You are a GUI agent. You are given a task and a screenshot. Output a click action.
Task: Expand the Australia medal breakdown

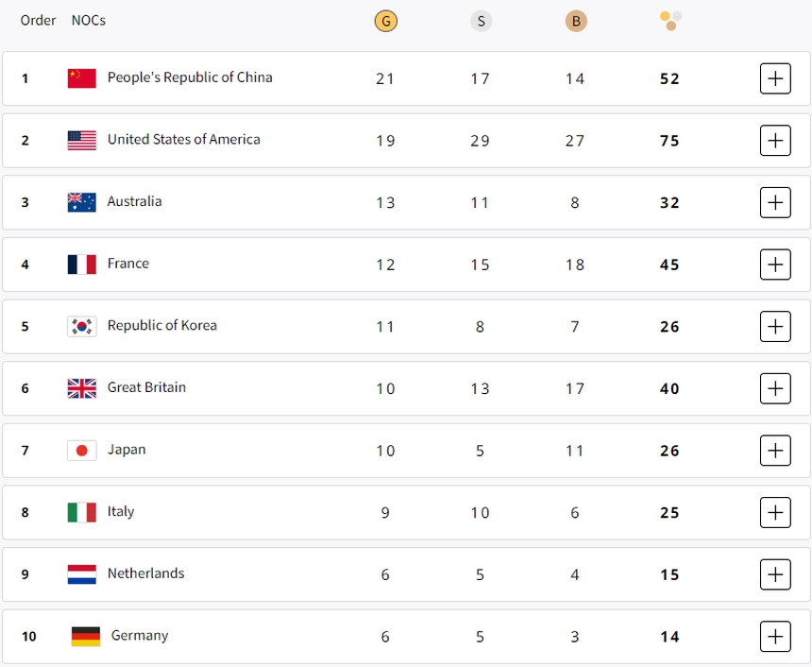point(775,202)
